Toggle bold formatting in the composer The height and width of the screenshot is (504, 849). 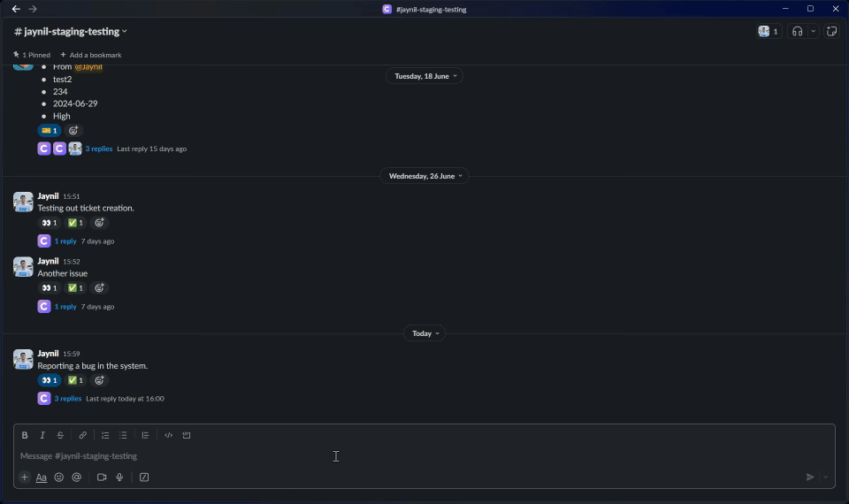(25, 435)
